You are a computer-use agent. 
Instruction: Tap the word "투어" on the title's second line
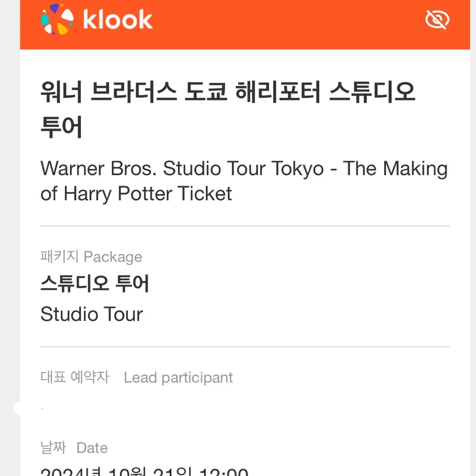click(61, 127)
